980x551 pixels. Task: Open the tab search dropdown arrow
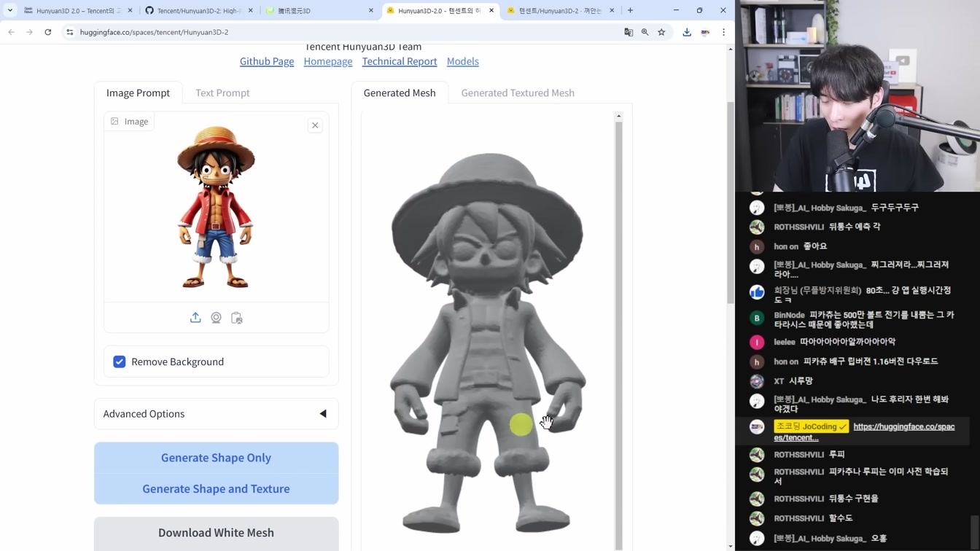tap(9, 10)
